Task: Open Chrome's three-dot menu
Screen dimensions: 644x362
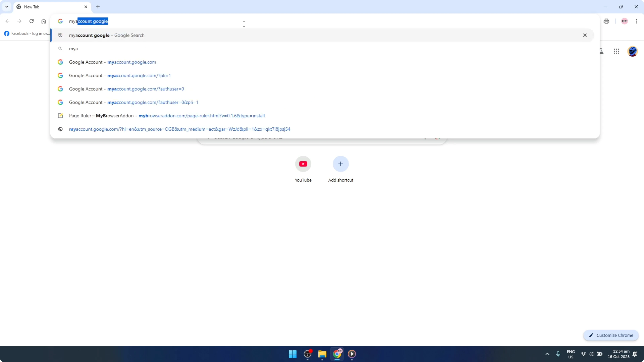Action: (x=636, y=21)
